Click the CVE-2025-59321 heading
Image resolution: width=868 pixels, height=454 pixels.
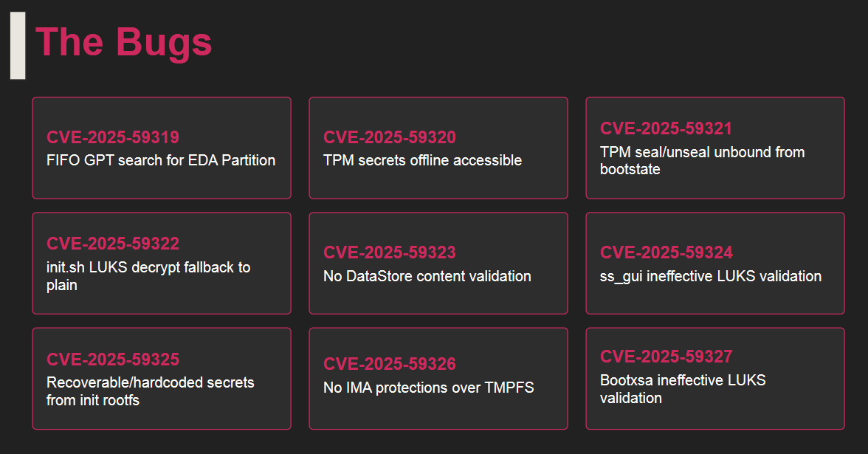666,128
